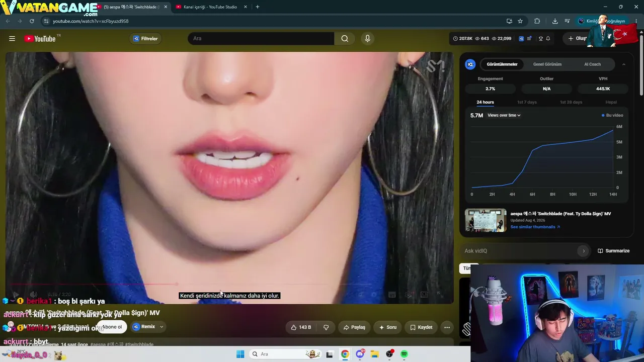Open Discord from the taskbar
Viewport: 644px width, 362px height.
360,354
